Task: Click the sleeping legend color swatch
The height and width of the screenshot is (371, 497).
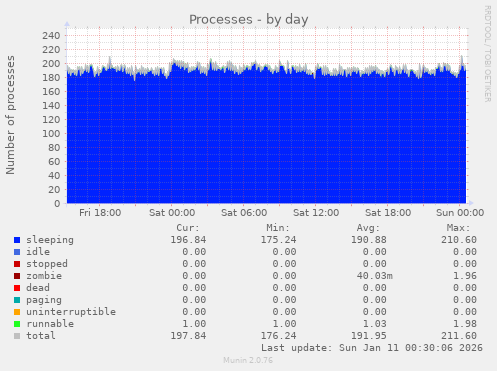Action: (17, 240)
